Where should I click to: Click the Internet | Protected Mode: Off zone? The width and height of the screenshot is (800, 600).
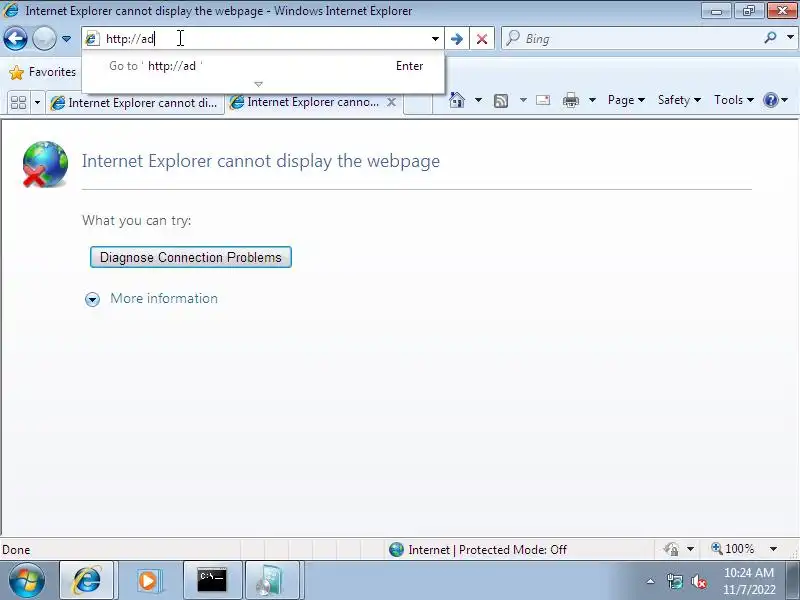478,549
